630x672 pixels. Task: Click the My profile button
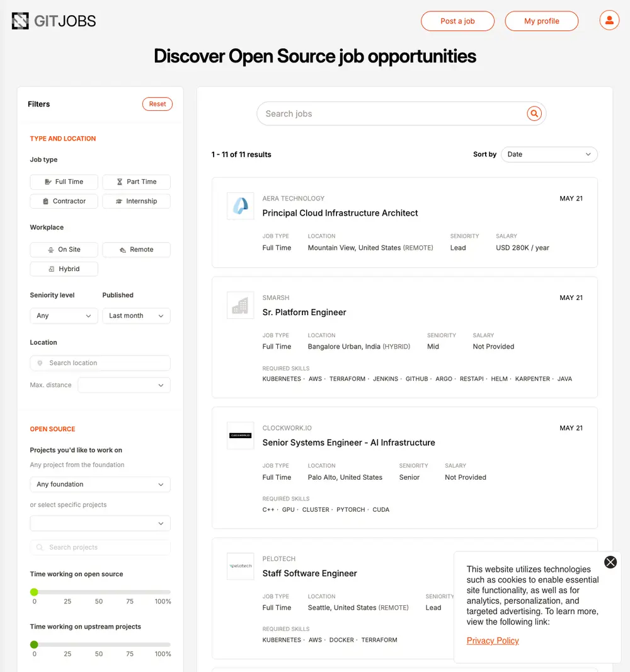(542, 21)
